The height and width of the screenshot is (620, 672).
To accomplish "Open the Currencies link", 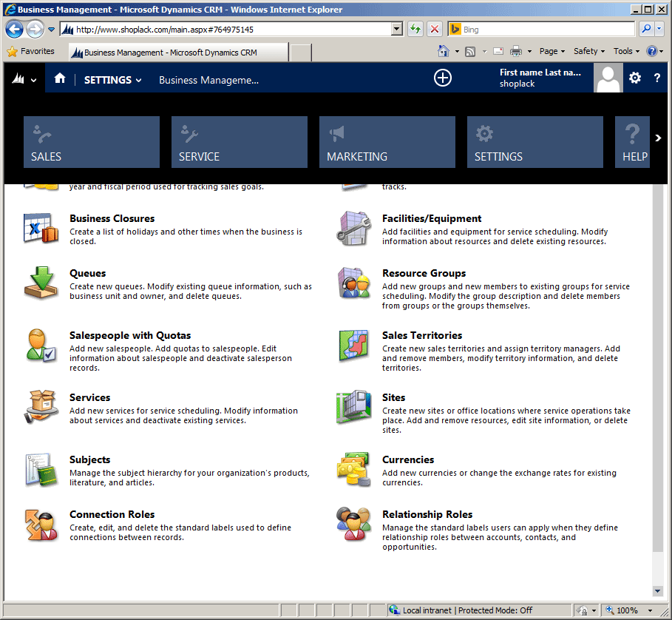I will 408,459.
